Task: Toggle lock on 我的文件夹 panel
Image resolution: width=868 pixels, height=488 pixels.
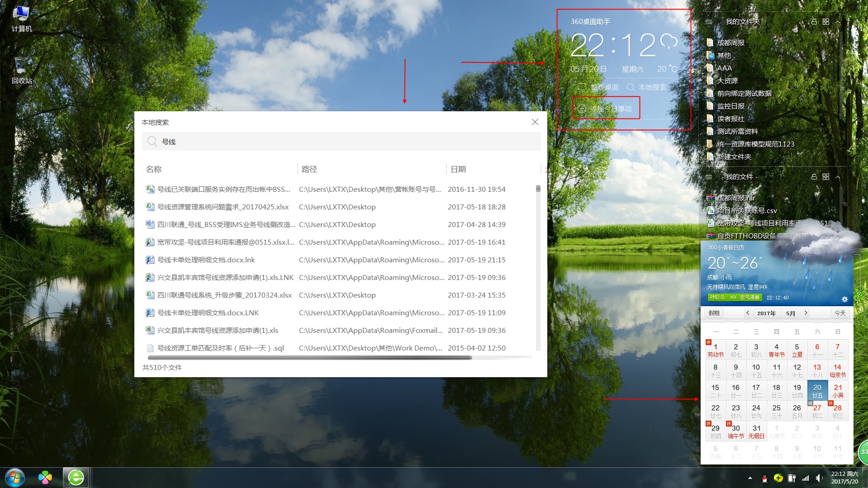Action: click(814, 22)
